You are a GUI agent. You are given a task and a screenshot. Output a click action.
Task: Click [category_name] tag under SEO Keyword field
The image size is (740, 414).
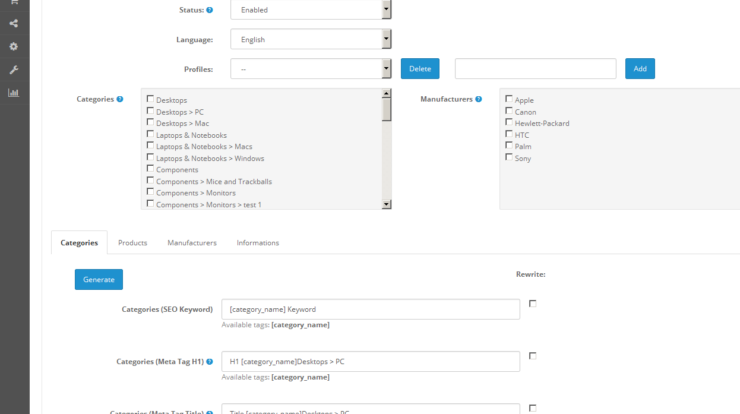pyautogui.click(x=301, y=325)
